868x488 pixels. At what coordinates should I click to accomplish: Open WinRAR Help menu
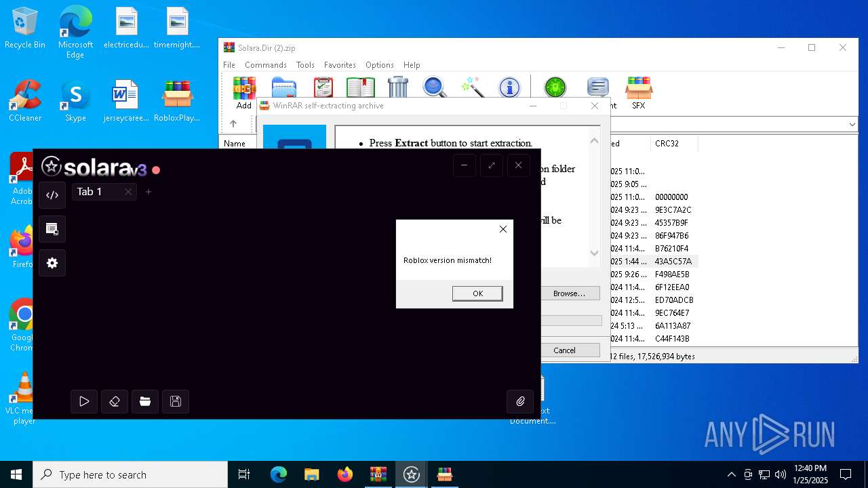tap(412, 65)
